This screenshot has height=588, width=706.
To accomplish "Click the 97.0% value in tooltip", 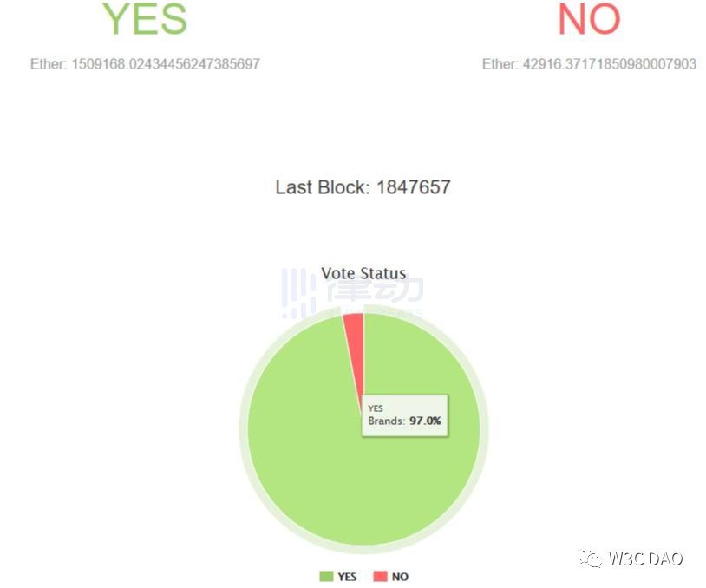I will click(x=425, y=421).
